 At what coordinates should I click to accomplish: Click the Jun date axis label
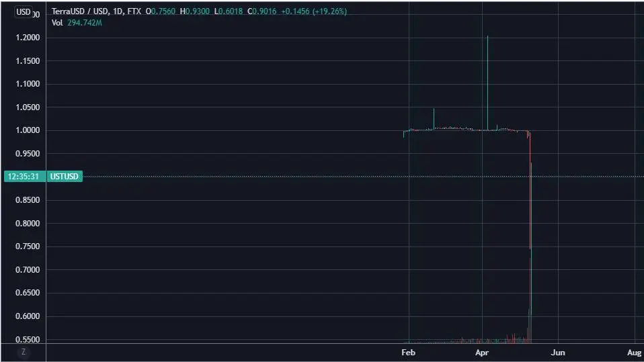pos(558,353)
